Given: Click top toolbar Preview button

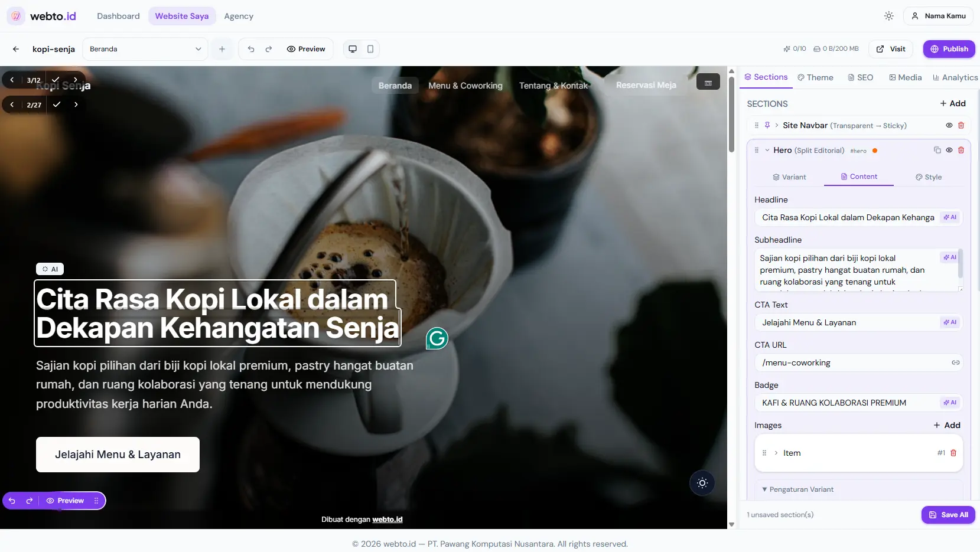Looking at the screenshot, I should click(x=306, y=49).
